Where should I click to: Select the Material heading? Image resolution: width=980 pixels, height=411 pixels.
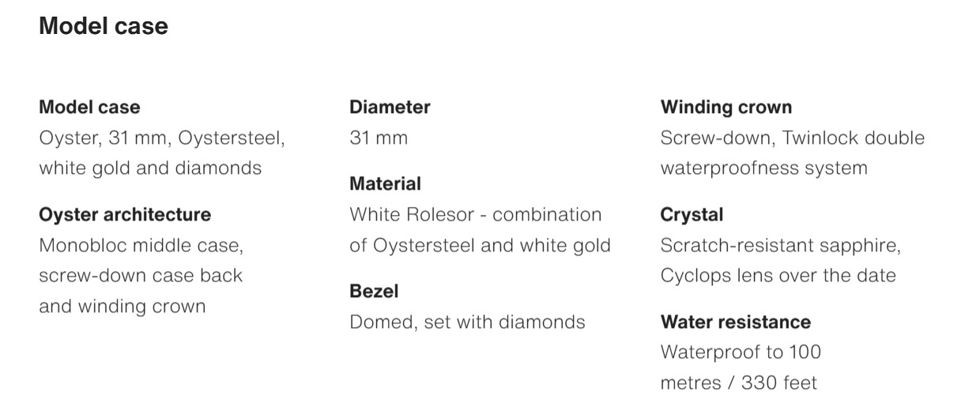pos(385,183)
